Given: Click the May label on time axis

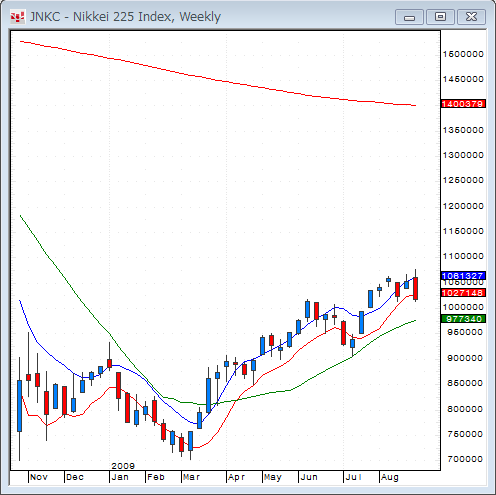Looking at the screenshot, I should click(273, 477).
